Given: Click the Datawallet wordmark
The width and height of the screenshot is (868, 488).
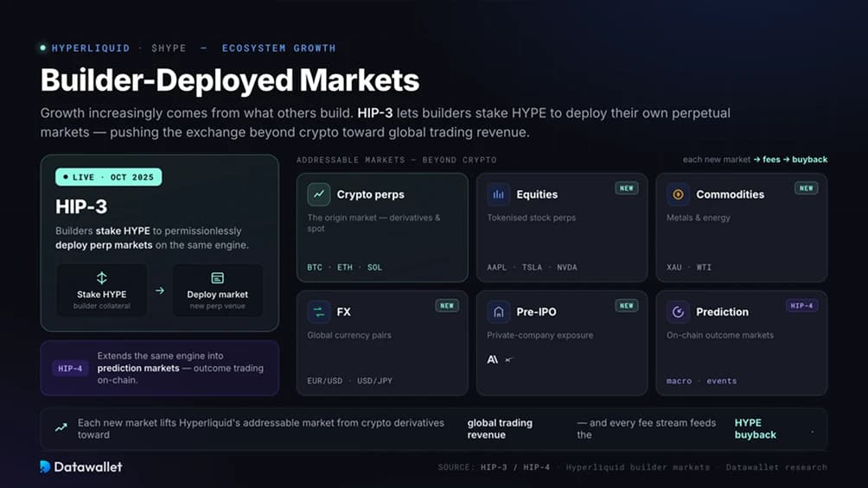Looking at the screenshot, I should [x=88, y=467].
